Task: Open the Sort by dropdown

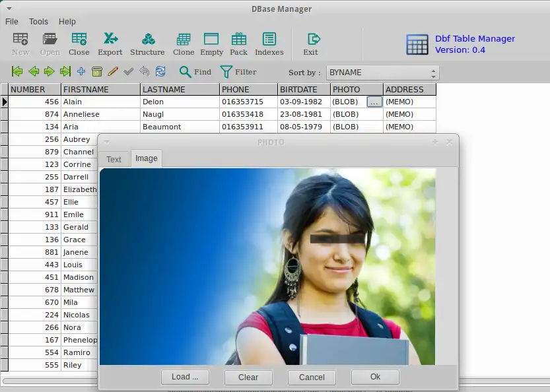Action: point(382,73)
